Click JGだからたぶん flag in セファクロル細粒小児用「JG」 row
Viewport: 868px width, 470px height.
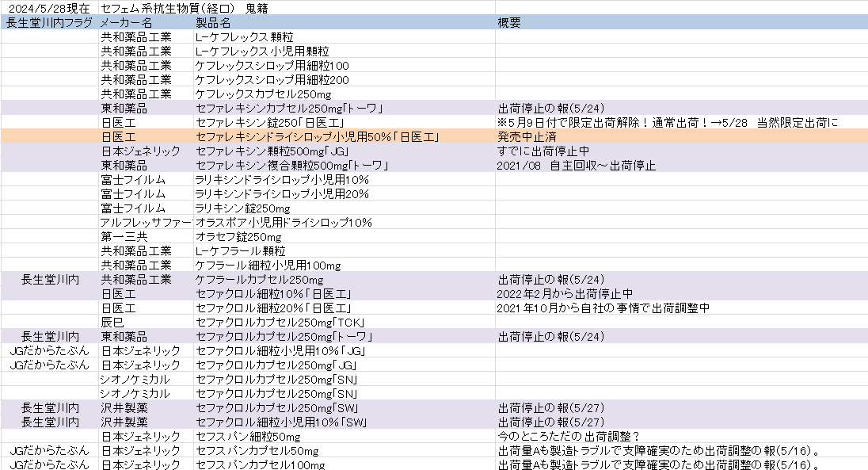click(x=49, y=351)
